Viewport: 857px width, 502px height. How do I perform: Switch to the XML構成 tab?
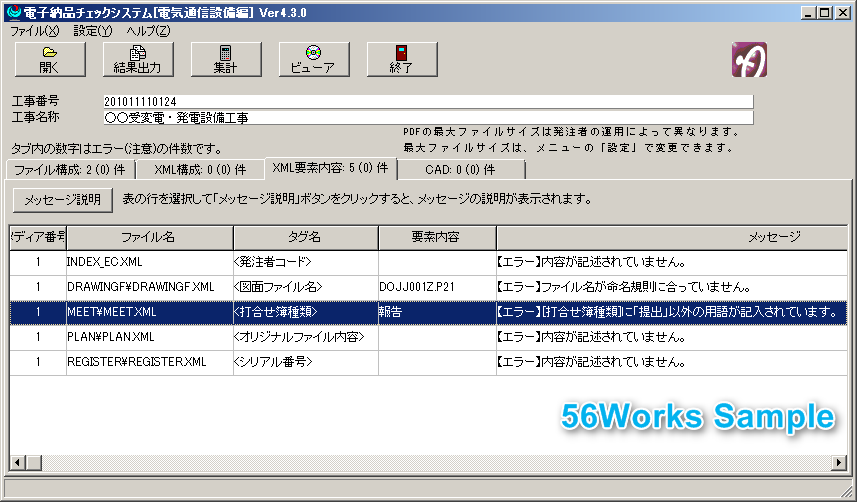click(199, 170)
